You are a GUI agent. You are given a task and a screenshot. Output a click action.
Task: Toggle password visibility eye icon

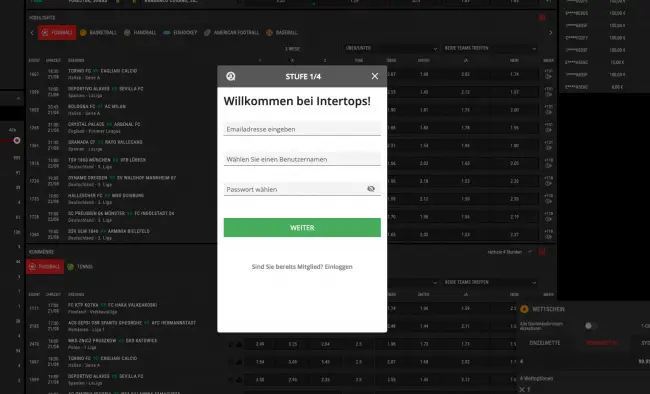(x=371, y=189)
